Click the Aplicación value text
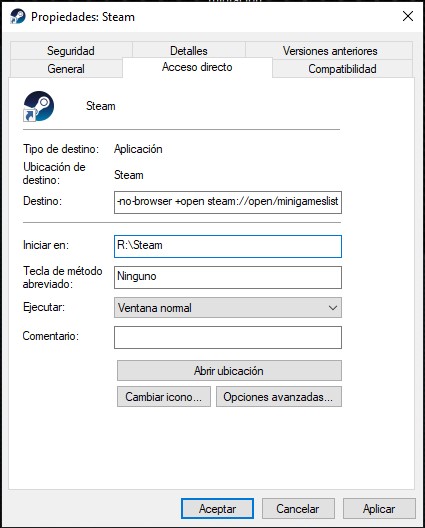The width and height of the screenshot is (425, 528). pyautogui.click(x=138, y=149)
